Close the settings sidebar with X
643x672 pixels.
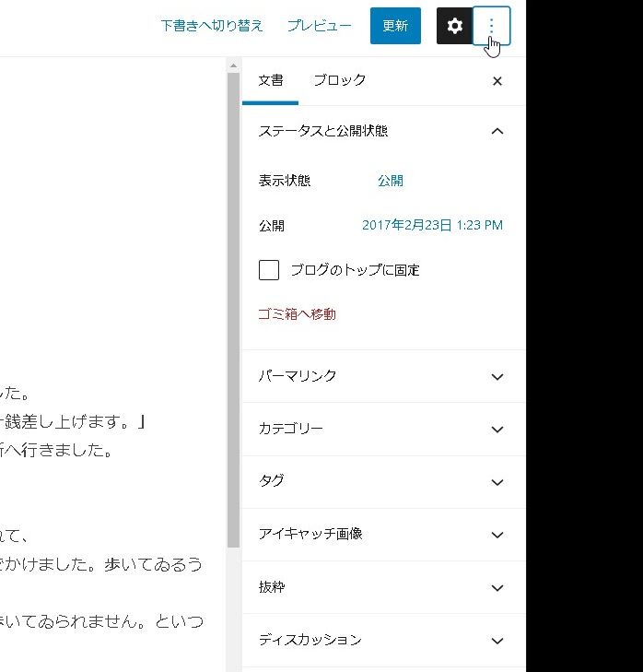pos(497,81)
